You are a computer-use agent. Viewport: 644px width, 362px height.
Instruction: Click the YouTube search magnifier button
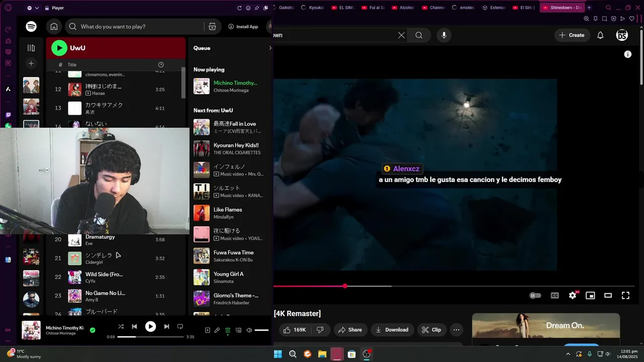click(x=419, y=35)
